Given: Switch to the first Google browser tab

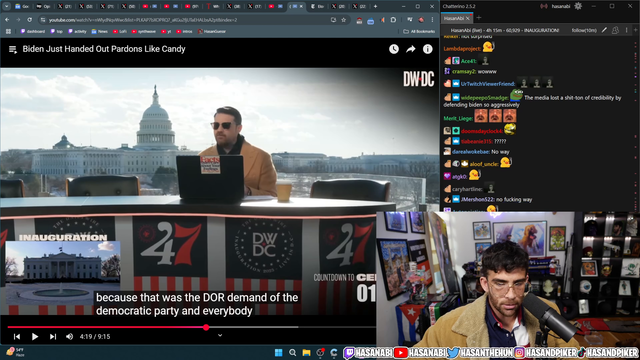Looking at the screenshot, I should tap(22, 6).
